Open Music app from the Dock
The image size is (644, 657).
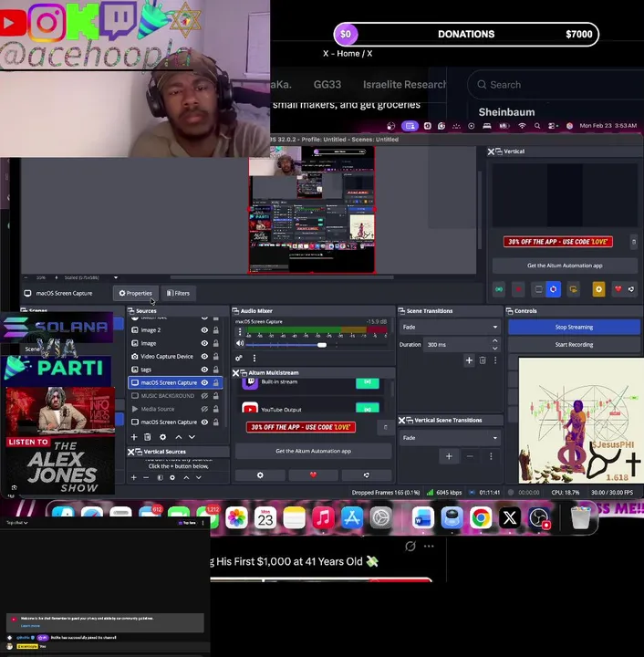323,518
